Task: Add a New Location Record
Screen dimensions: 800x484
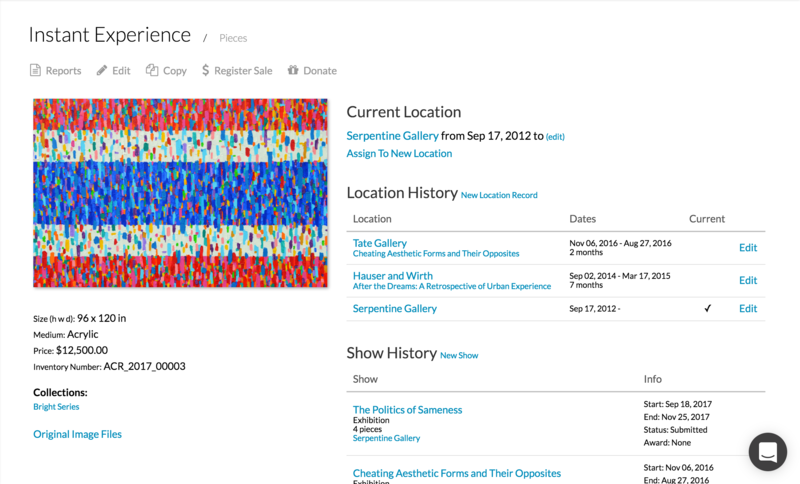Action: tap(499, 195)
